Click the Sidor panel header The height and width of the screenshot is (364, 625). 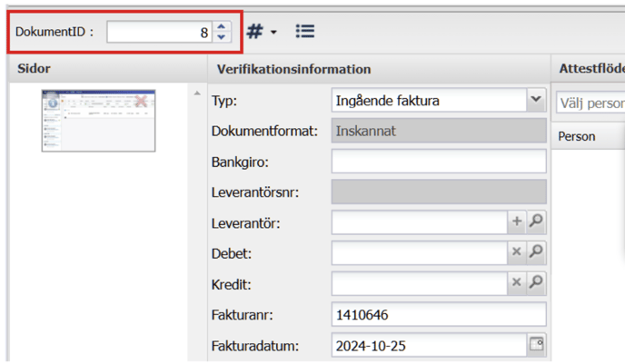[x=108, y=68]
